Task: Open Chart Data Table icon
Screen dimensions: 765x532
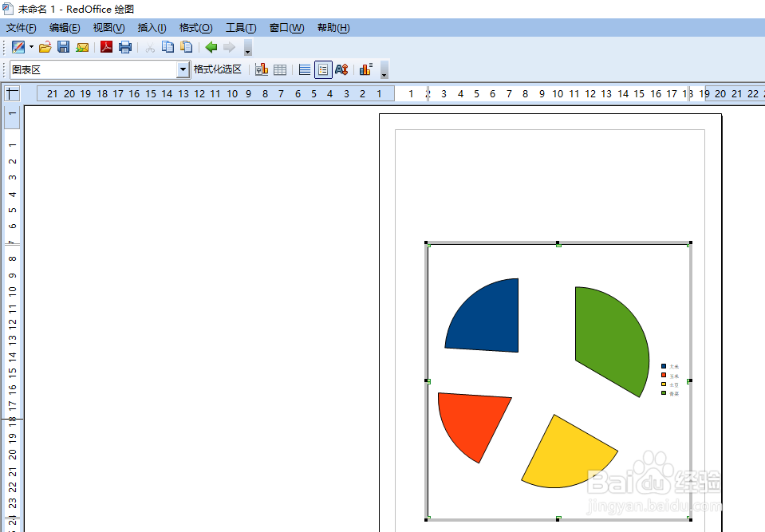Action: tap(280, 69)
